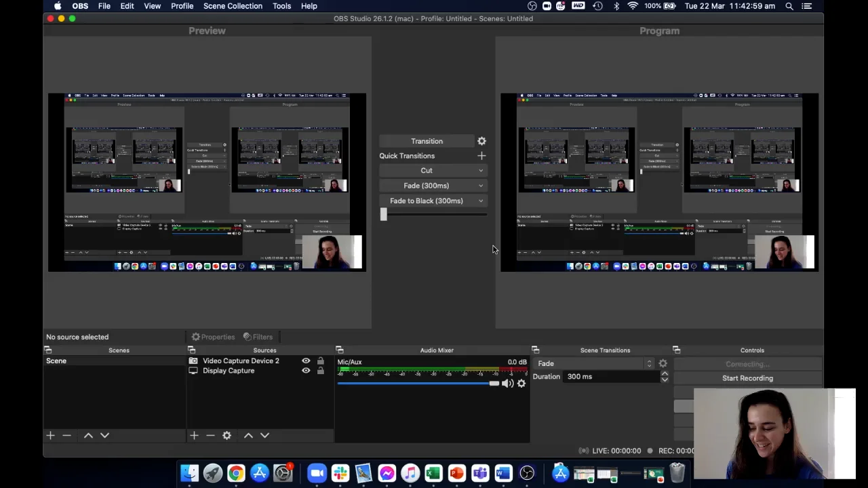
Task: Select Scene in the Scenes list
Action: pyautogui.click(x=115, y=361)
